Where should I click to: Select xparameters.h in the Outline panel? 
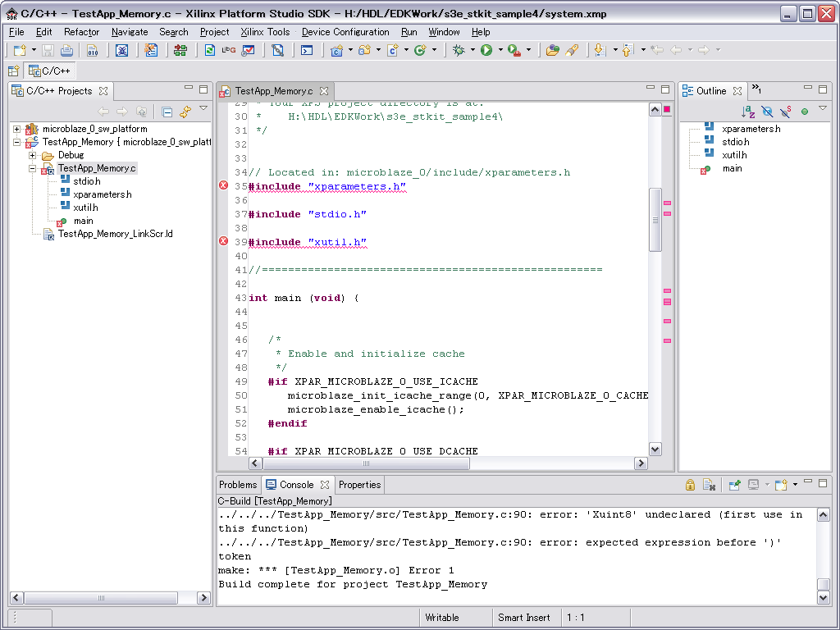pyautogui.click(x=751, y=129)
